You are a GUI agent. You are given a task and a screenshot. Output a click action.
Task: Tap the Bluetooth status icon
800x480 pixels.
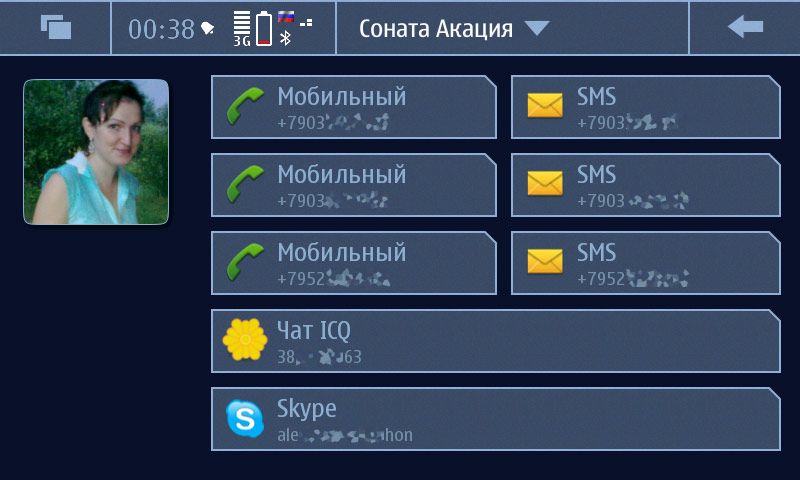click(286, 38)
